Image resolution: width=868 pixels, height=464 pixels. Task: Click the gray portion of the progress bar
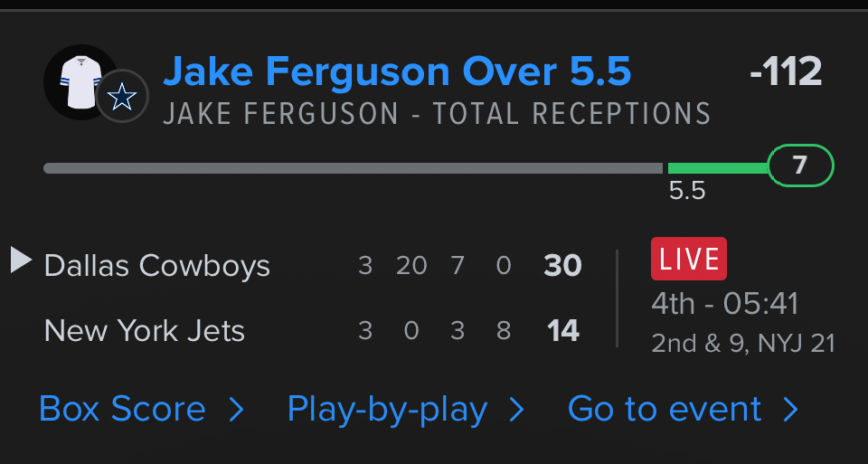(353, 168)
